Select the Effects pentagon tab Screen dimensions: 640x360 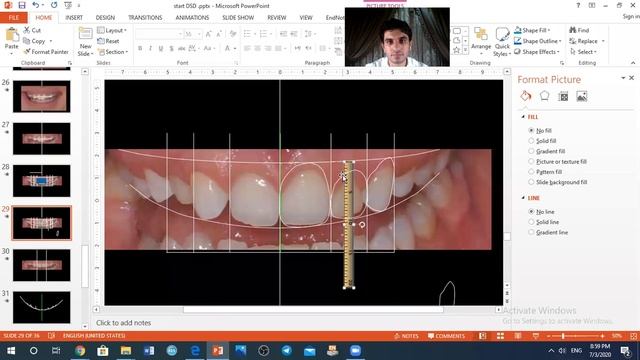(544, 96)
